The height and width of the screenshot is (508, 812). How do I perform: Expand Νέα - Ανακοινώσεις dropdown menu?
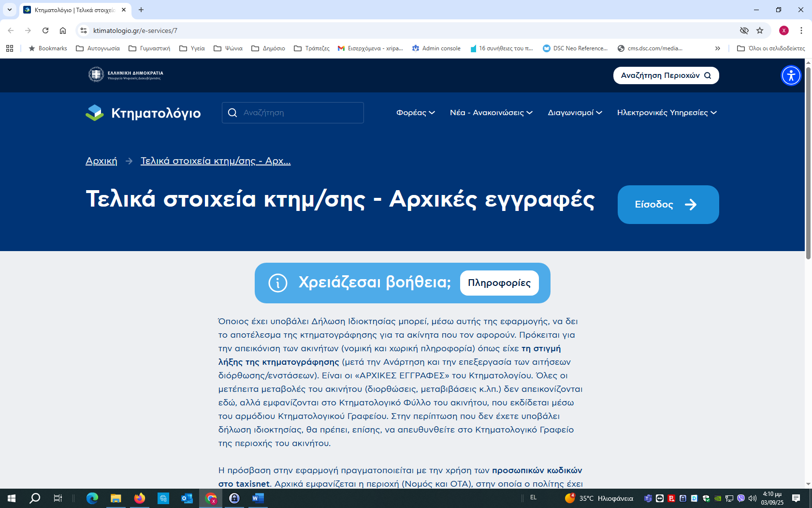tap(491, 113)
